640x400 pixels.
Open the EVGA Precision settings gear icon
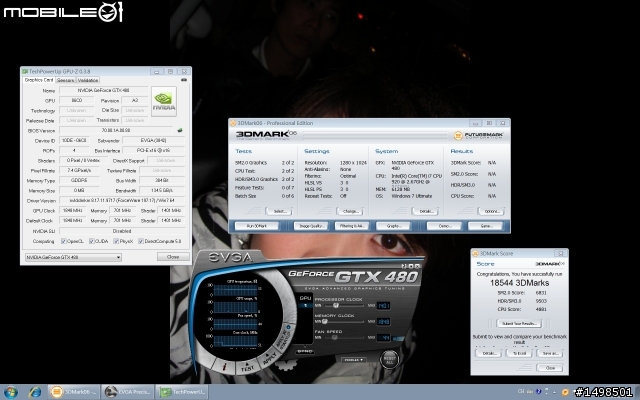pos(285,364)
